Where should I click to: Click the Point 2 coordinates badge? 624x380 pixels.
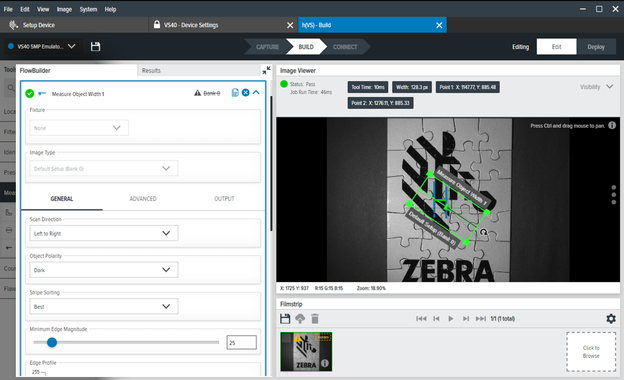(380, 103)
